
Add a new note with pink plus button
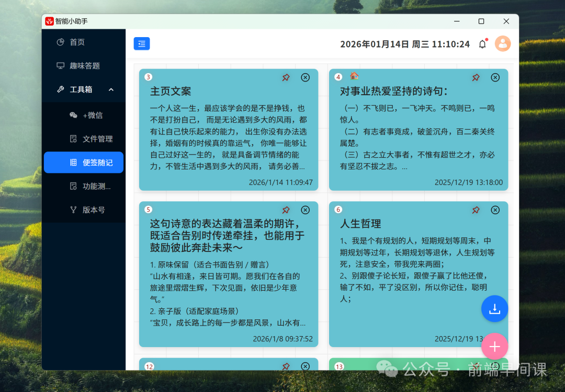(494, 347)
